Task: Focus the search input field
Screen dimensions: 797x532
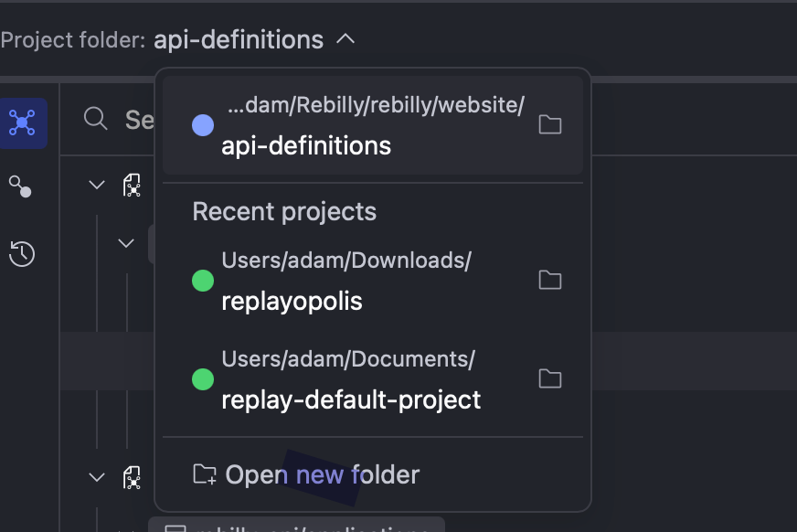Action: point(139,120)
